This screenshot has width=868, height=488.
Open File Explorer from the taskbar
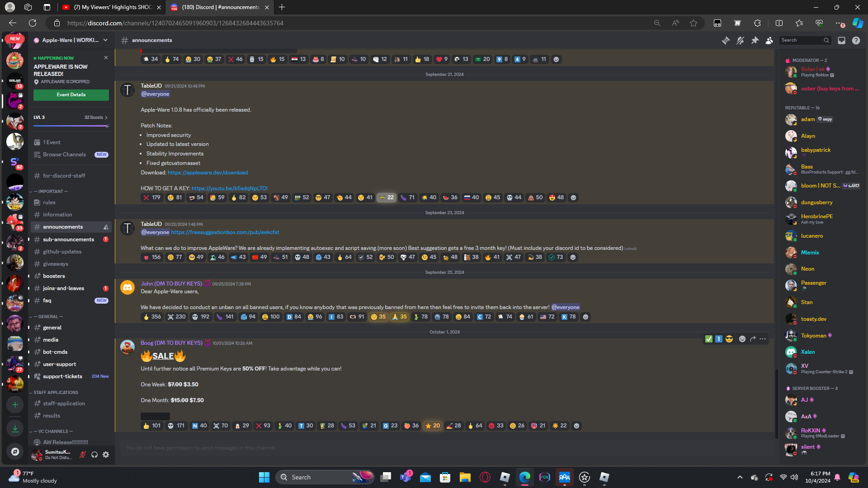pos(465,477)
